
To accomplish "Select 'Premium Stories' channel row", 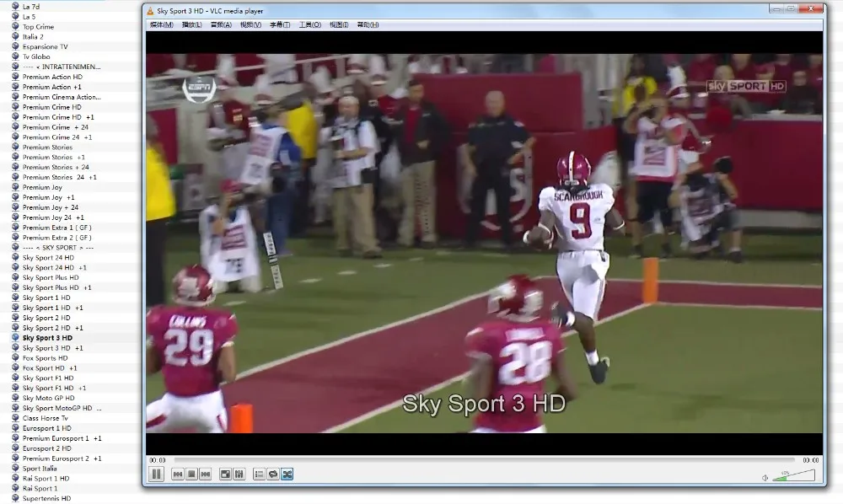I will (x=47, y=147).
